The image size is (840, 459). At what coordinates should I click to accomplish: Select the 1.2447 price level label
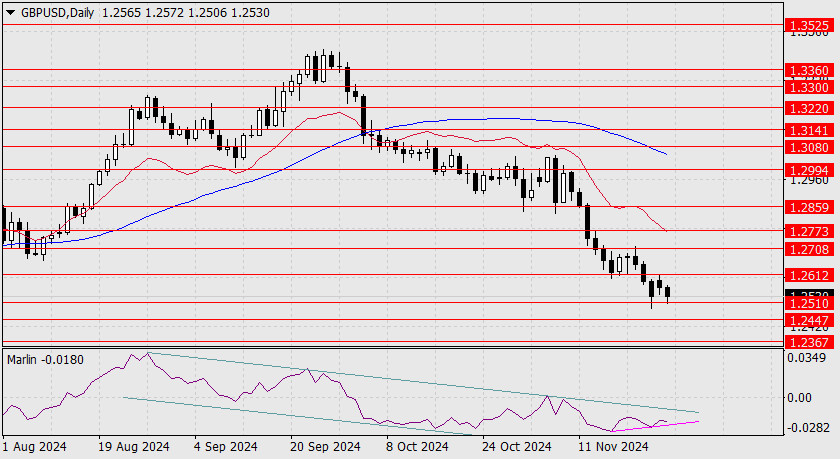tap(809, 320)
